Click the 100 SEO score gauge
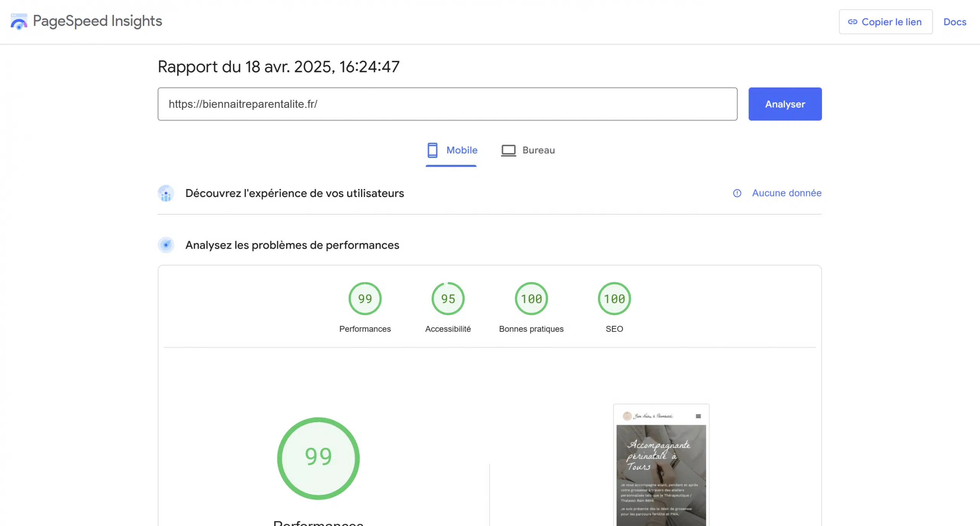The image size is (980, 526). (x=614, y=298)
